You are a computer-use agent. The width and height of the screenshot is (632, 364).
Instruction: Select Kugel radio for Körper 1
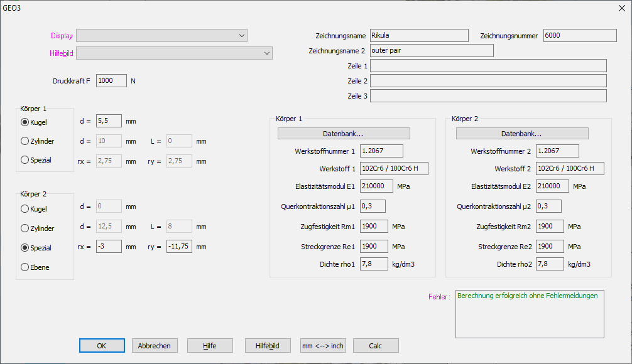[x=25, y=122]
